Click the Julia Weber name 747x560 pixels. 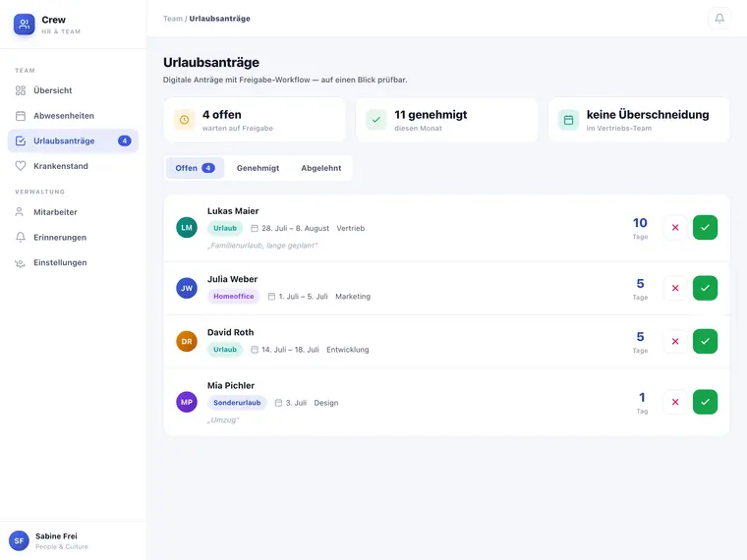(x=232, y=279)
